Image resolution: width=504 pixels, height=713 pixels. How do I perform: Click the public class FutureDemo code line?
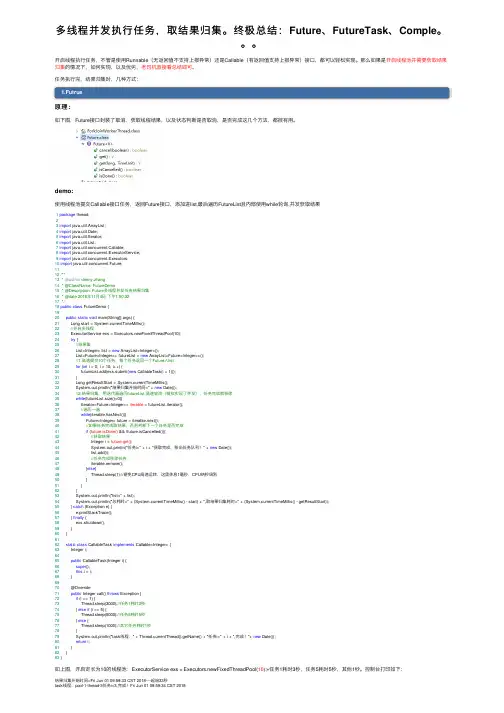(82, 307)
